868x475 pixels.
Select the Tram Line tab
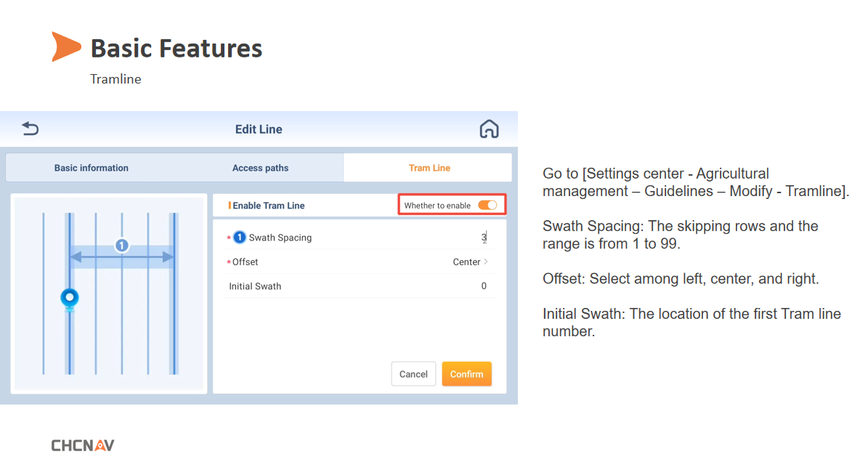click(x=429, y=168)
